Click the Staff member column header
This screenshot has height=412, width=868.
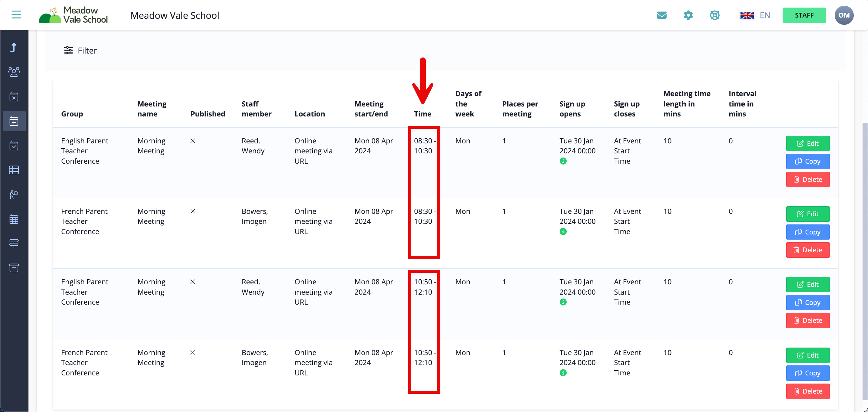pos(257,109)
